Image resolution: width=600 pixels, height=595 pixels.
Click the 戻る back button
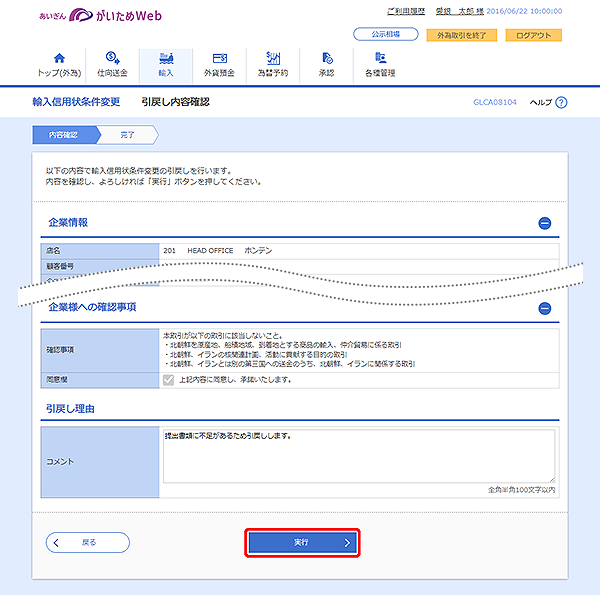pyautogui.click(x=88, y=542)
